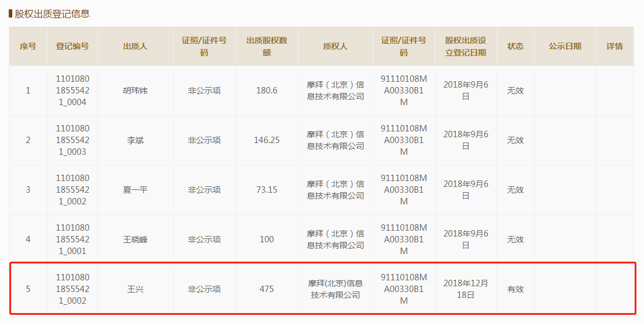Click serial number 2
This screenshot has height=323, width=644.
click(x=28, y=140)
